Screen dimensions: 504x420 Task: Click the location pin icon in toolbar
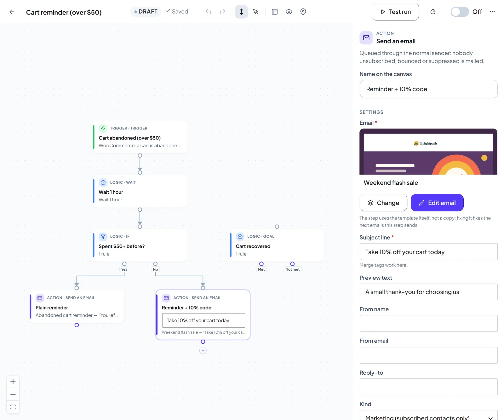[303, 12]
